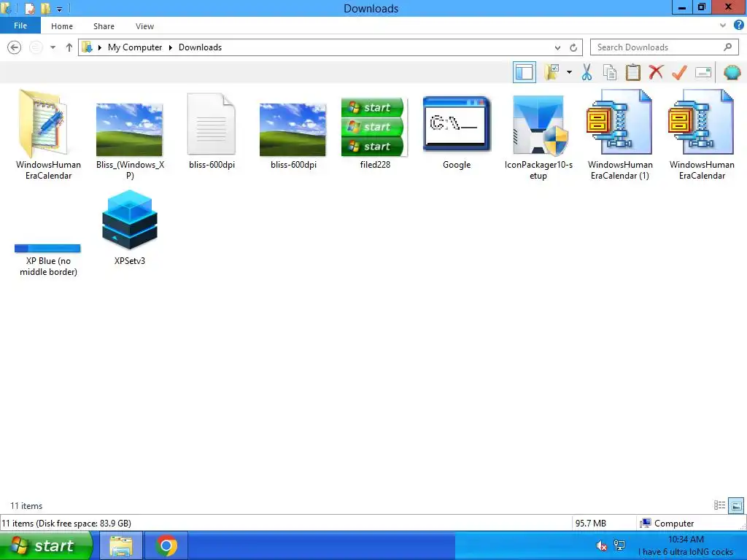
Task: Click the teal shell icon in toolbar
Action: [732, 72]
